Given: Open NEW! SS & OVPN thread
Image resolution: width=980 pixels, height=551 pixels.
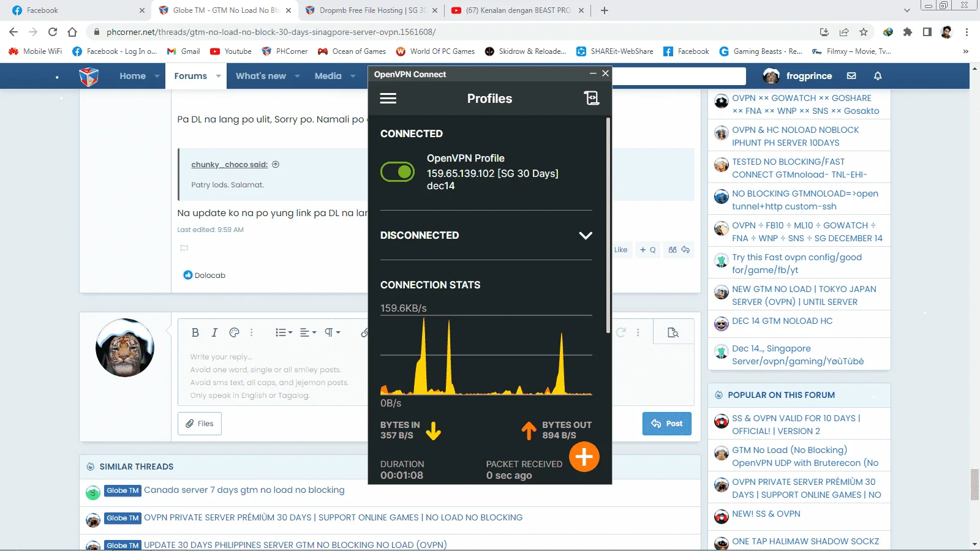Looking at the screenshot, I should pyautogui.click(x=766, y=514).
